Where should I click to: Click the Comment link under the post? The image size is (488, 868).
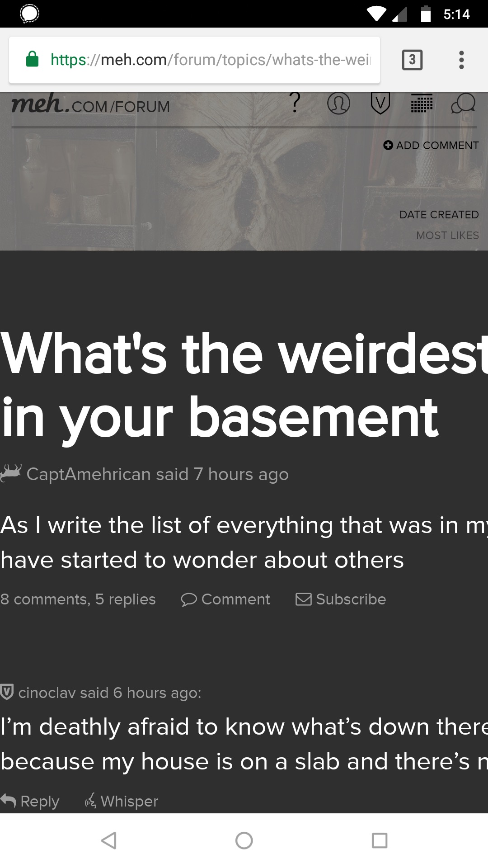pyautogui.click(x=225, y=599)
